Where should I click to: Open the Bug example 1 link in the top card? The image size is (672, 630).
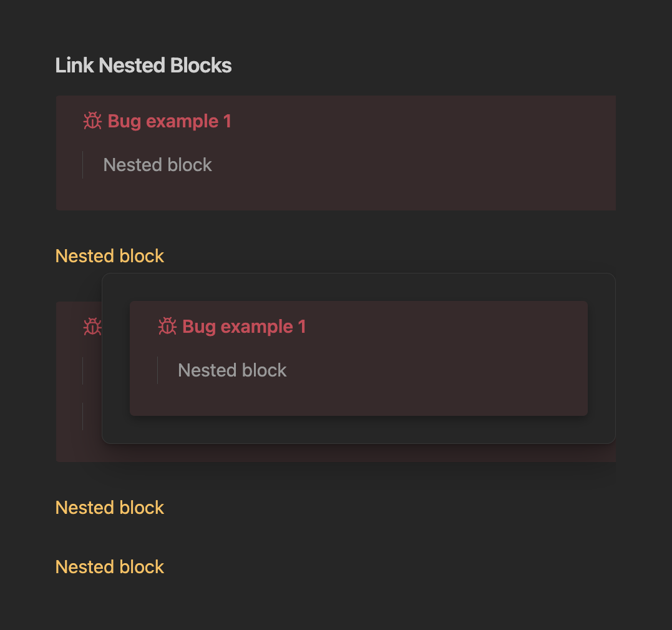pos(169,121)
